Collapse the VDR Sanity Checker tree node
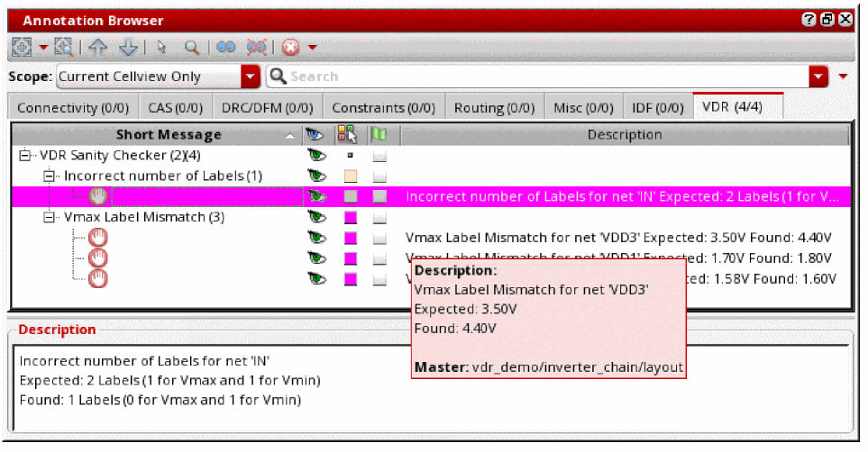Image resolution: width=868 pixels, height=452 pixels. 24,156
